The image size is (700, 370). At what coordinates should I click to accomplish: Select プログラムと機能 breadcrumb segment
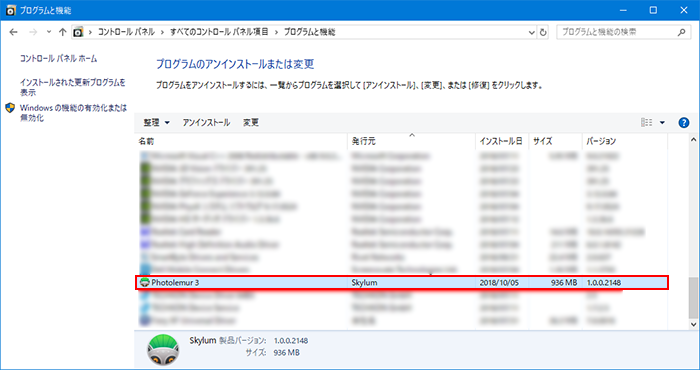tap(309, 32)
